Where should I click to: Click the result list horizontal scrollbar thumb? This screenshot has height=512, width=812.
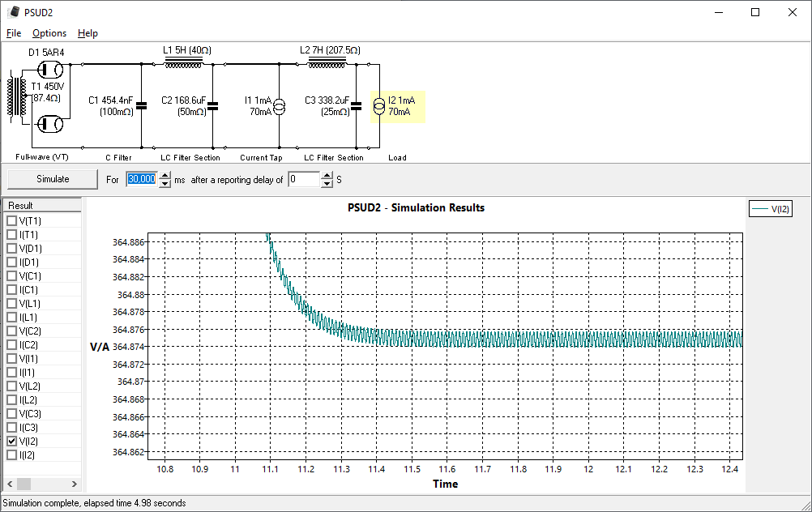24,484
